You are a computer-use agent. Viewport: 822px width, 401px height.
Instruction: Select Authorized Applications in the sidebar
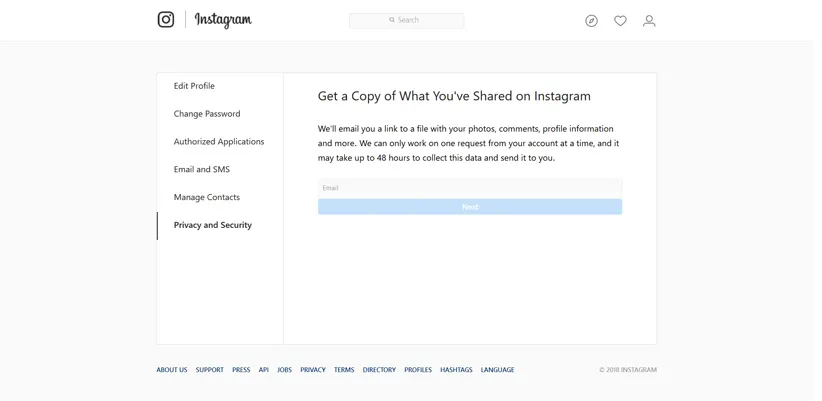[x=219, y=142]
